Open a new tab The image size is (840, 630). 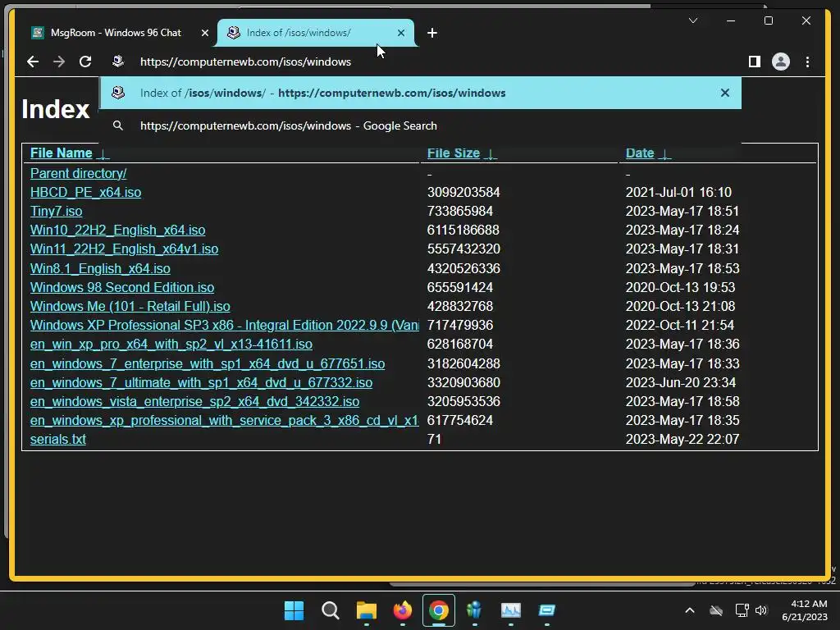[x=431, y=33]
